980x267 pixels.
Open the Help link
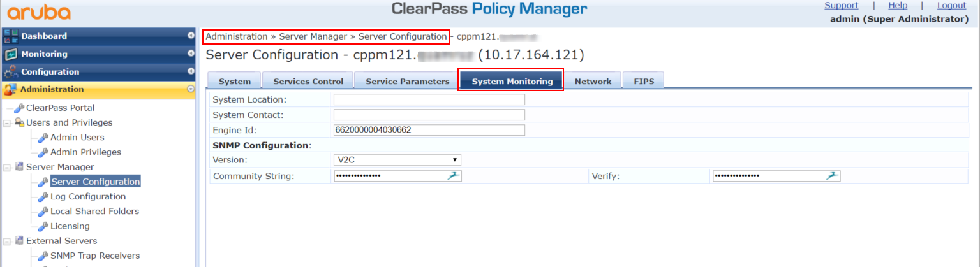(898, 6)
